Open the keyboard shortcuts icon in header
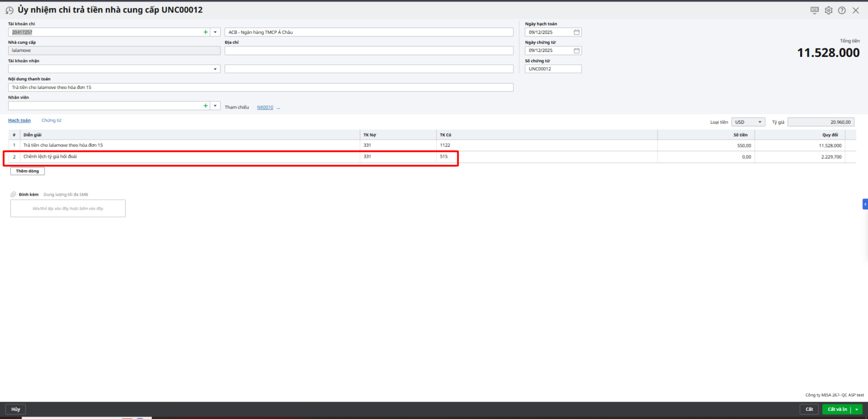This screenshot has width=868, height=419. 814,10
